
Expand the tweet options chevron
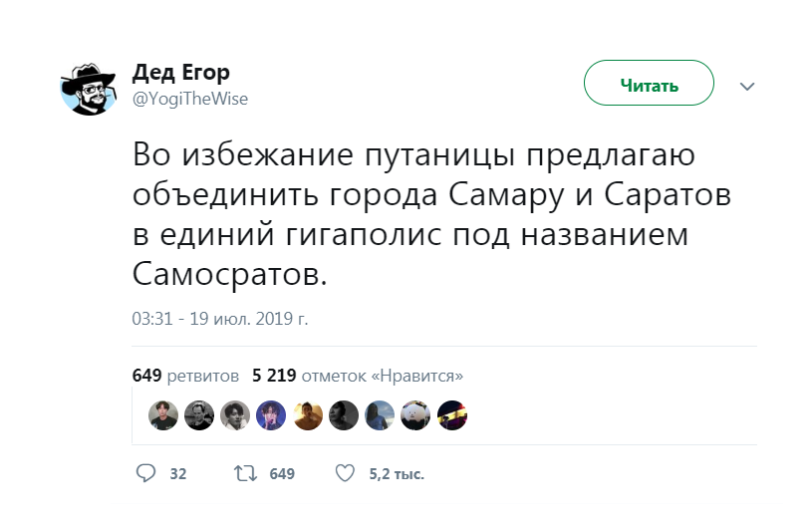pyautogui.click(x=747, y=87)
